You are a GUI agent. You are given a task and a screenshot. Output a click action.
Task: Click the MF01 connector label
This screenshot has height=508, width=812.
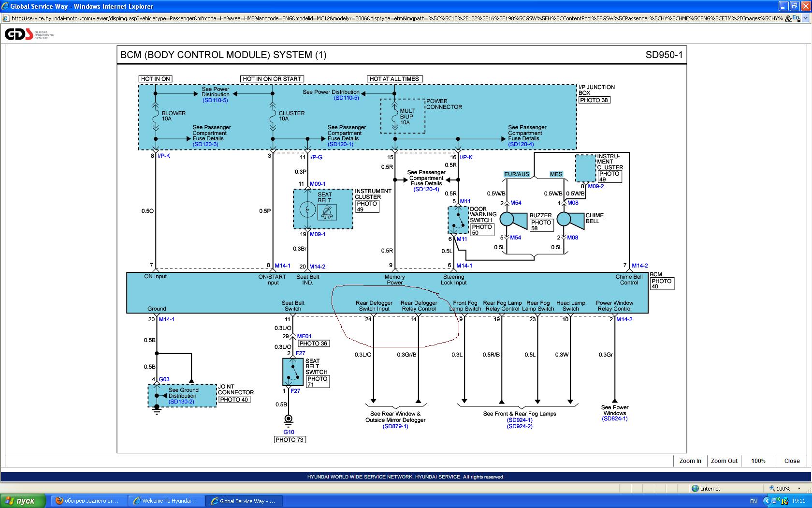pyautogui.click(x=304, y=336)
